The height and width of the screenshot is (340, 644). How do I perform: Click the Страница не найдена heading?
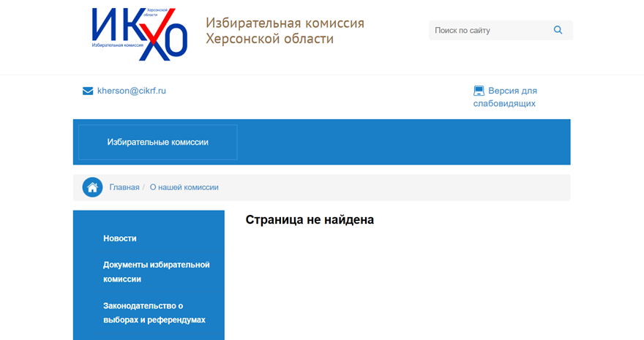[x=310, y=220]
